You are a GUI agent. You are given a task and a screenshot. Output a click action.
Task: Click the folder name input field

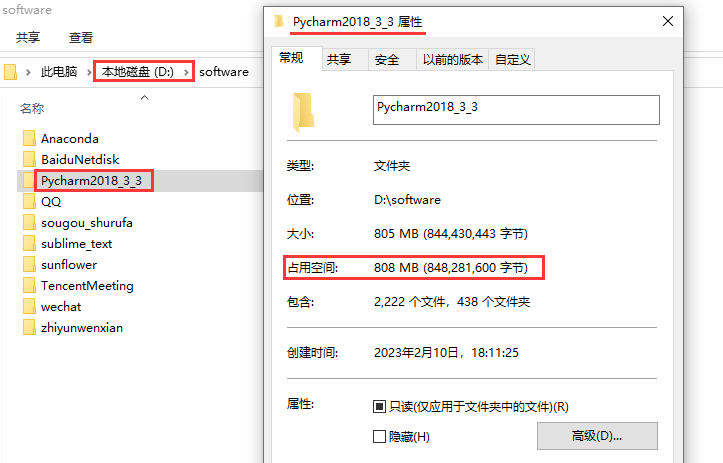point(516,110)
